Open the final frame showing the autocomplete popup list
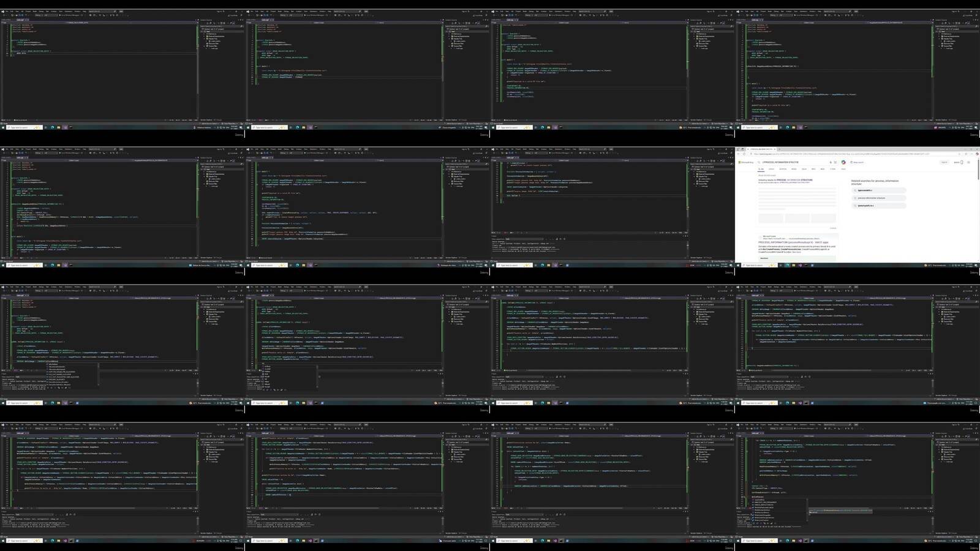 tap(858, 482)
